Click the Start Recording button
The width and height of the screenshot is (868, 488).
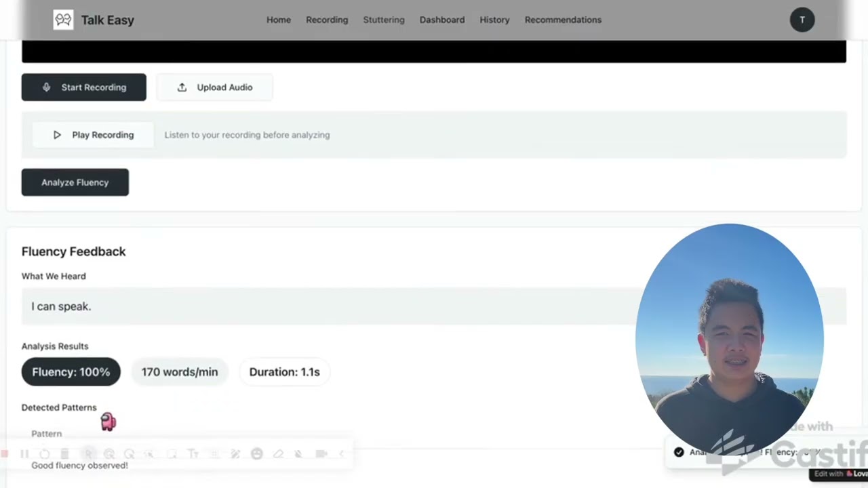[x=83, y=87]
